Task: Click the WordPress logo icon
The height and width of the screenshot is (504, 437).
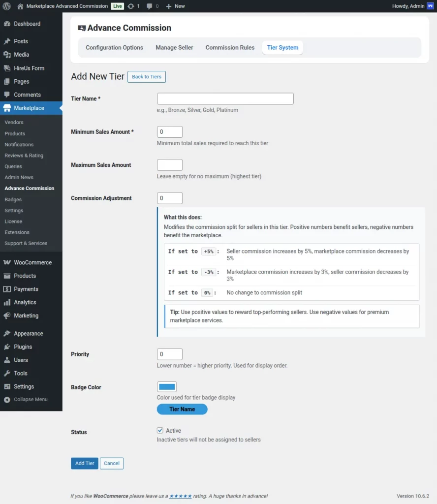Action: pyautogui.click(x=6, y=6)
